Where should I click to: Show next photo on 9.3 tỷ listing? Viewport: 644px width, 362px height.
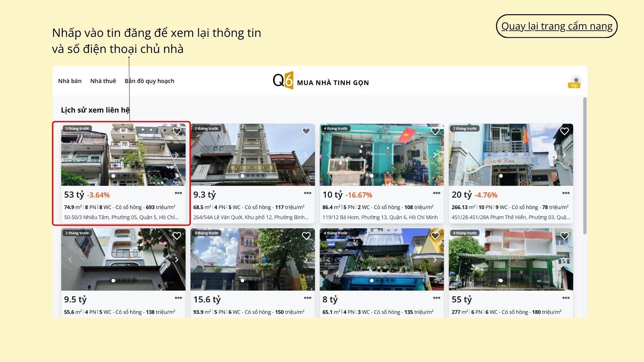pyautogui.click(x=306, y=155)
